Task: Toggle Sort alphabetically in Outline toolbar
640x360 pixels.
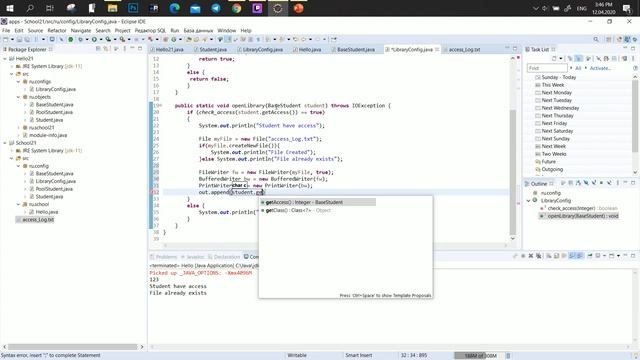Action: [x=578, y=183]
